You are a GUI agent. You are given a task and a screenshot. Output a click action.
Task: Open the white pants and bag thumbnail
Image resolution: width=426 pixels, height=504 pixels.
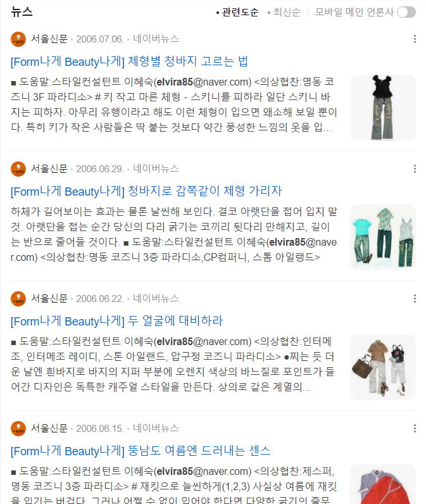point(383,367)
